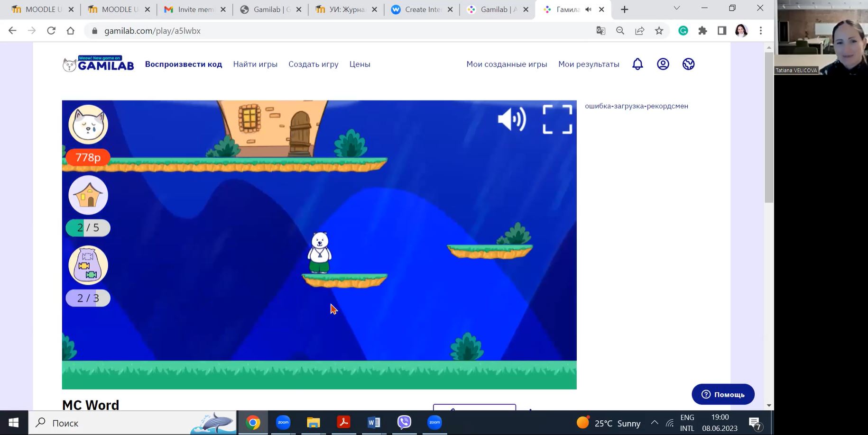This screenshot has width=868, height=435.
Task: Click the crying cat avatar icon
Action: (88, 125)
